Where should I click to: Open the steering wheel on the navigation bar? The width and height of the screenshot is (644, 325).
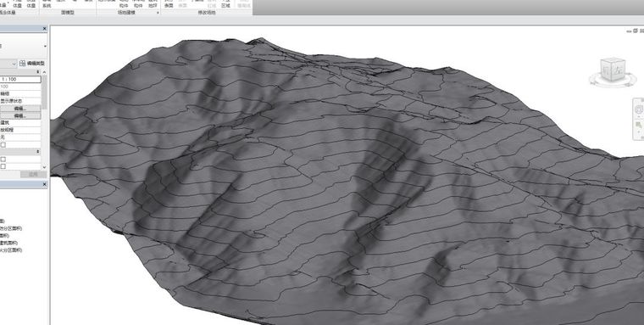coord(640,109)
